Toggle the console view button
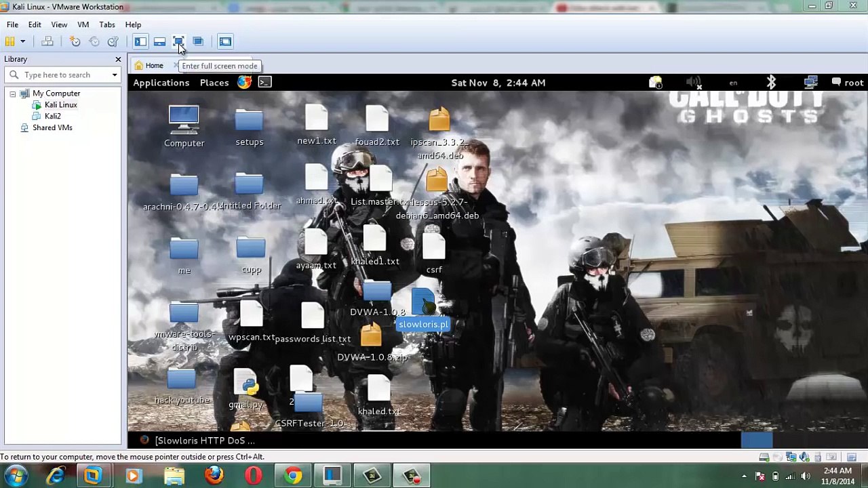The height and width of the screenshot is (488, 868). (x=225, y=42)
